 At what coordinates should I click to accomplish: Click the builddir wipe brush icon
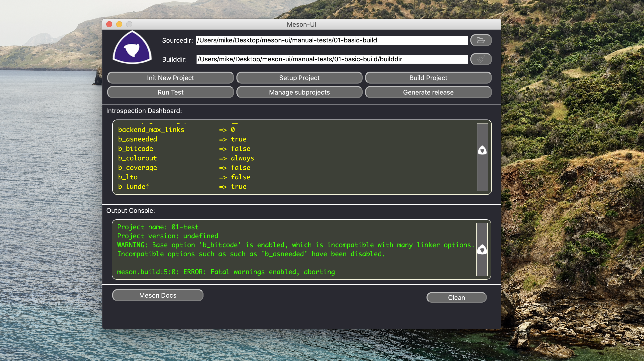pyautogui.click(x=480, y=59)
